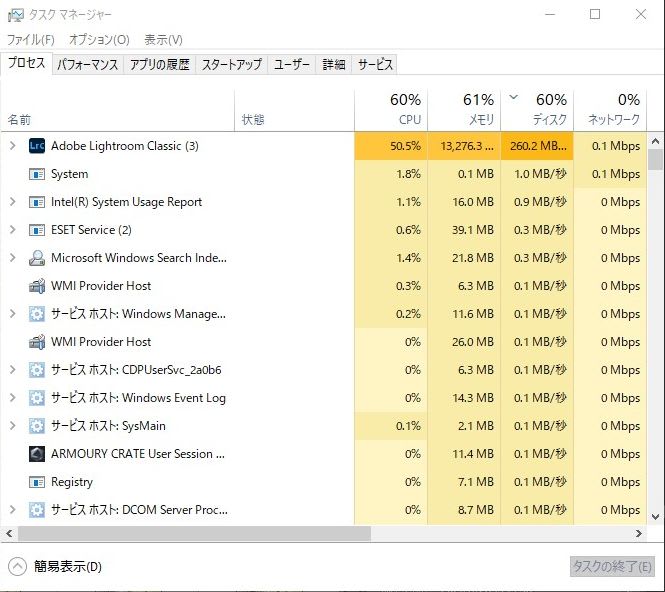The width and height of the screenshot is (665, 592).
Task: Click the horizontal scrollbar thumb
Action: click(x=194, y=533)
